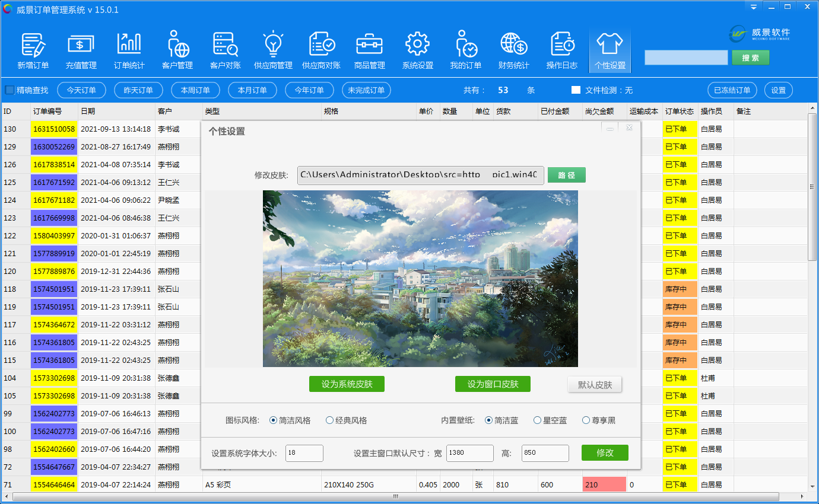This screenshot has height=504, width=819.
Task: Open the 供应商管理 lightbulb icon
Action: (273, 51)
